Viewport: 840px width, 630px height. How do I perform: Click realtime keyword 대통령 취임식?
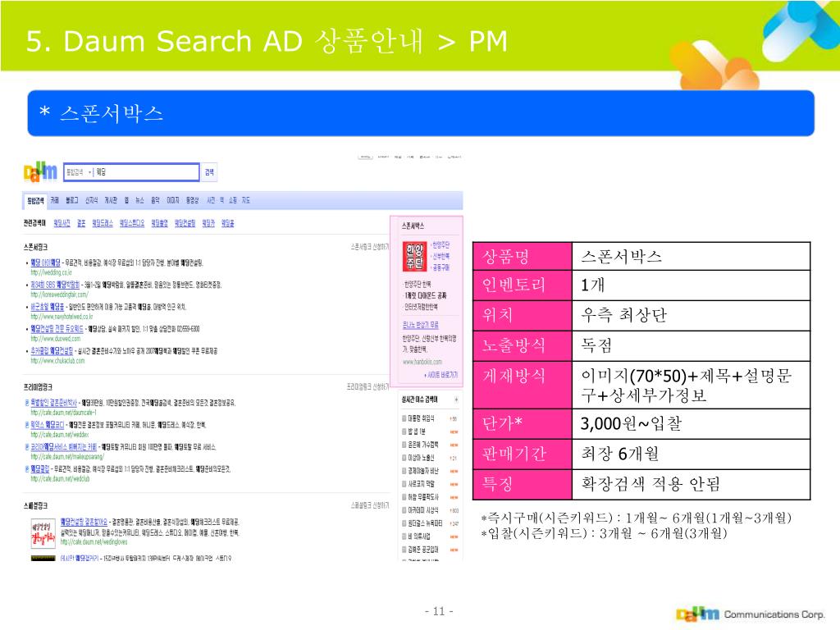(x=421, y=418)
